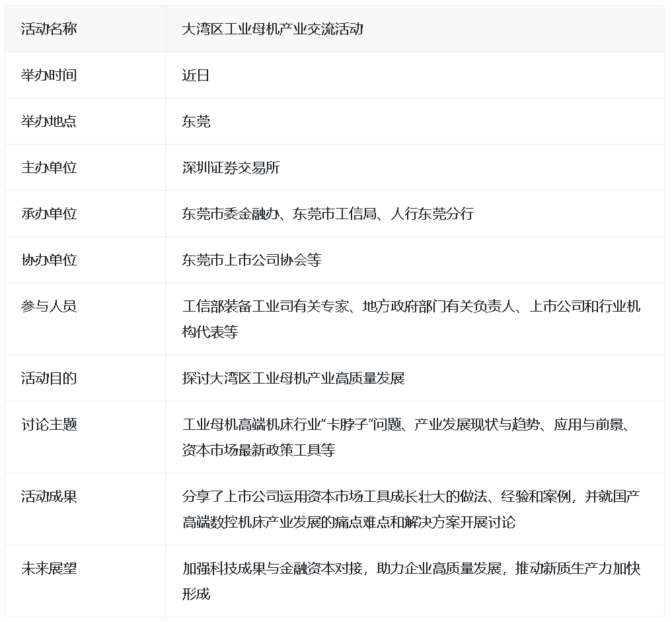Select the 大湾区工业母机产业交流活动 title text
The image size is (672, 622).
coord(272,29)
